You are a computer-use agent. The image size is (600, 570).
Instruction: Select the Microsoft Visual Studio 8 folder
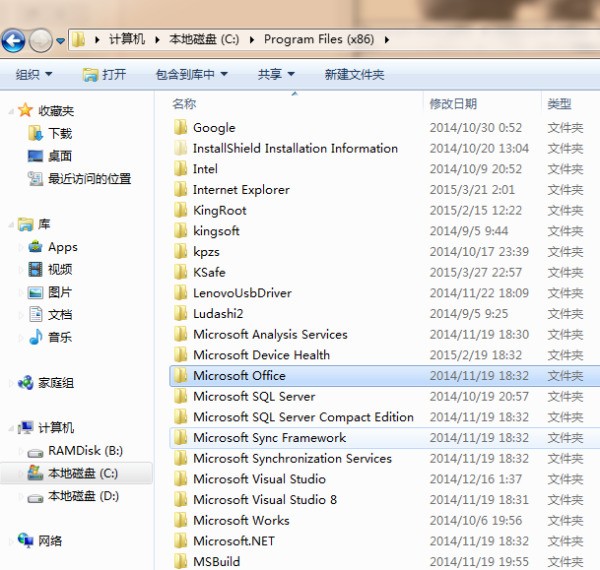coord(265,500)
